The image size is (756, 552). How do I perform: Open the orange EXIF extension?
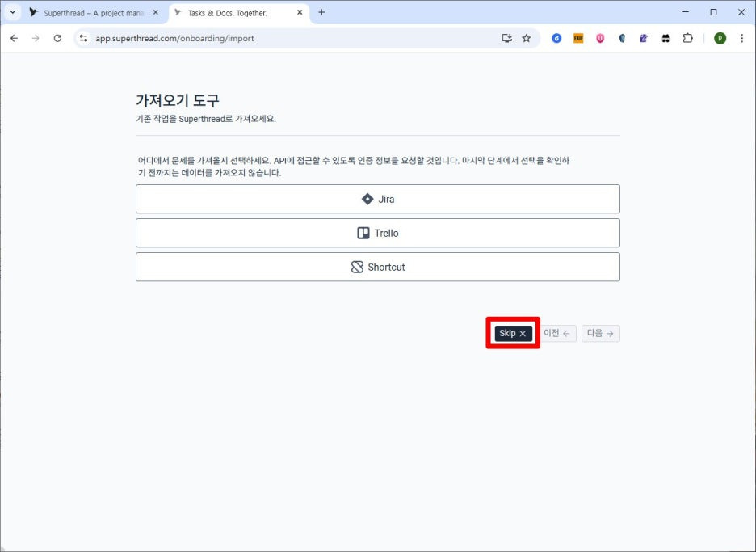click(x=578, y=38)
